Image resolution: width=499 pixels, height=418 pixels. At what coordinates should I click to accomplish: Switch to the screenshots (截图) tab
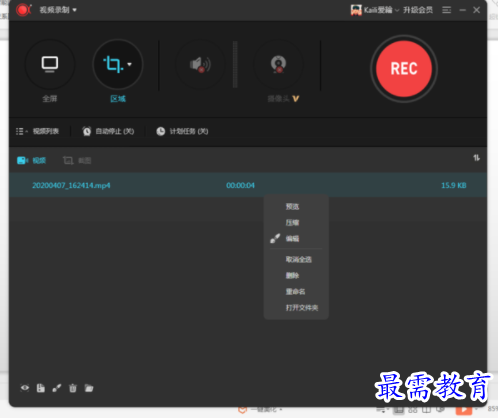[x=77, y=161]
